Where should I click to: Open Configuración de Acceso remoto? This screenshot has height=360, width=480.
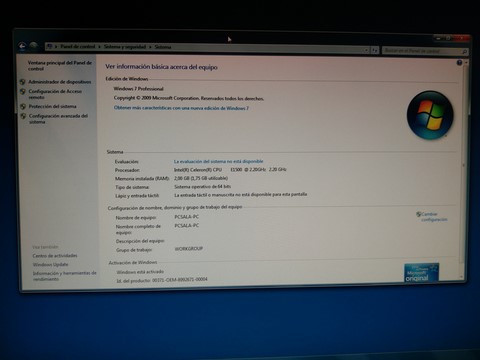point(55,94)
